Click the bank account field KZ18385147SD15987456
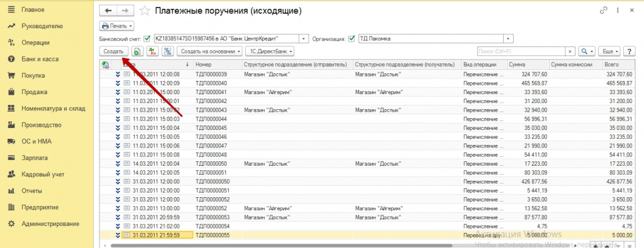The height and width of the screenshot is (248, 644). pos(226,39)
